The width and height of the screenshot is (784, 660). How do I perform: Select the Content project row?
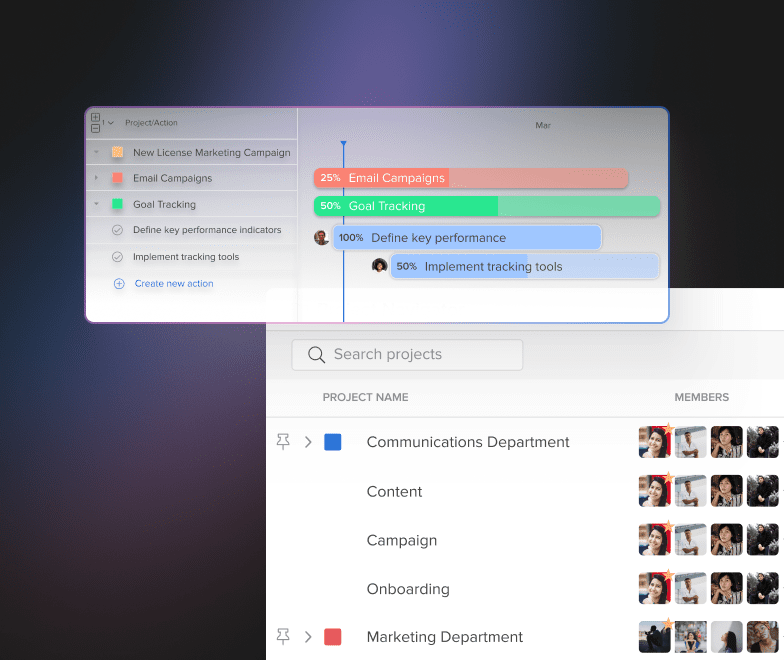[394, 492]
